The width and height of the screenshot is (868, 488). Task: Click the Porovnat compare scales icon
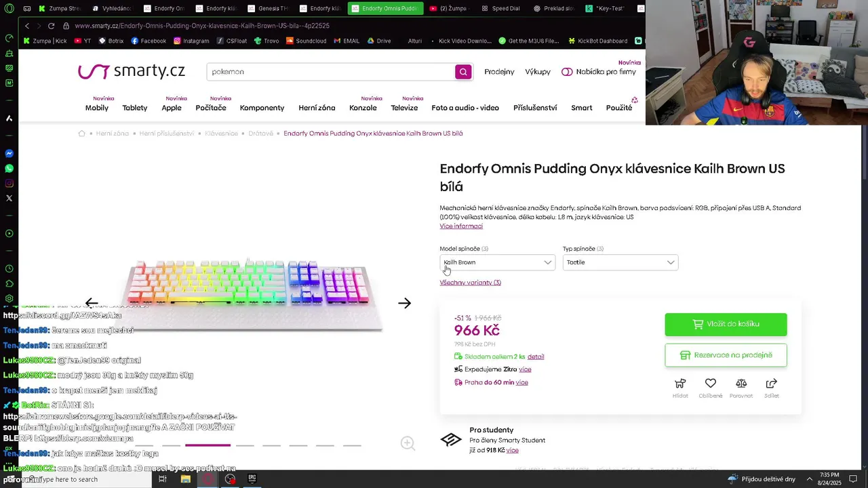(x=741, y=384)
